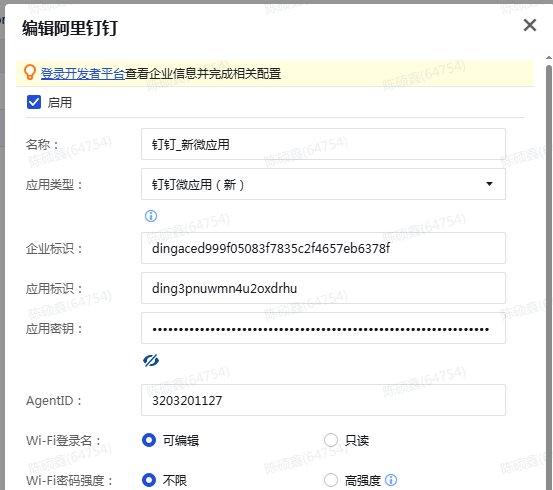The image size is (553, 490).
Task: Toggle secret key visibility eye icon
Action: (x=151, y=361)
